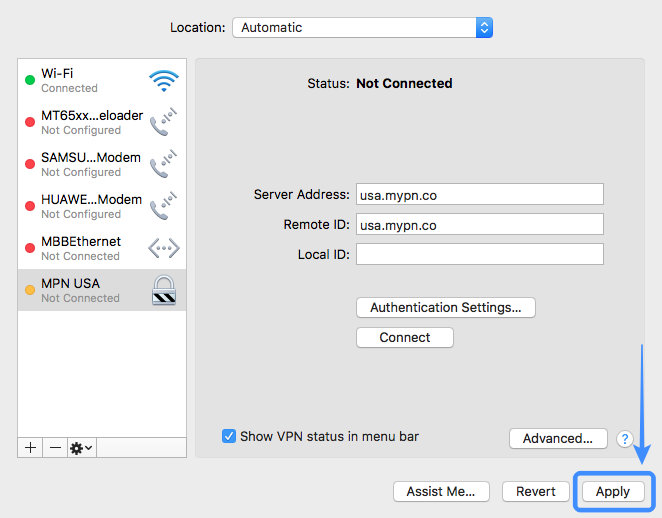Click the MT65xx modem phone icon
The width and height of the screenshot is (662, 518).
pyautogui.click(x=163, y=122)
